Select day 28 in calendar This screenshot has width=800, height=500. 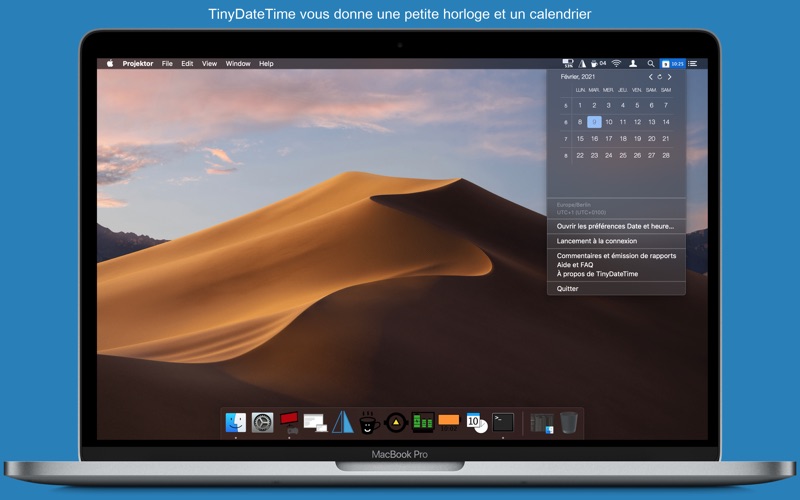tap(666, 156)
